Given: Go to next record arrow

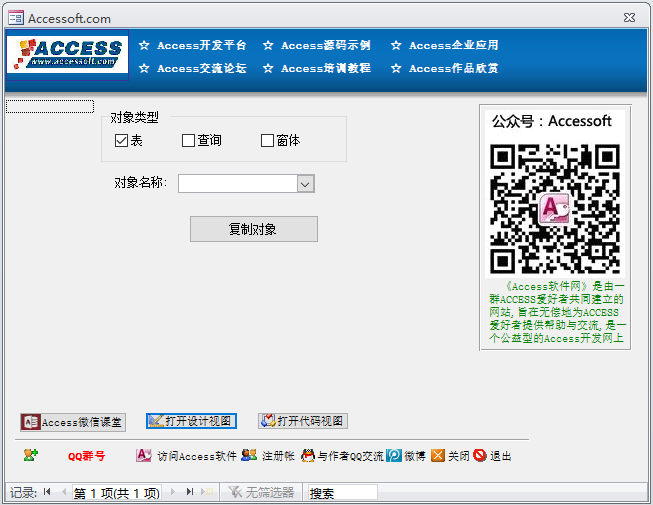Looking at the screenshot, I should click(173, 492).
